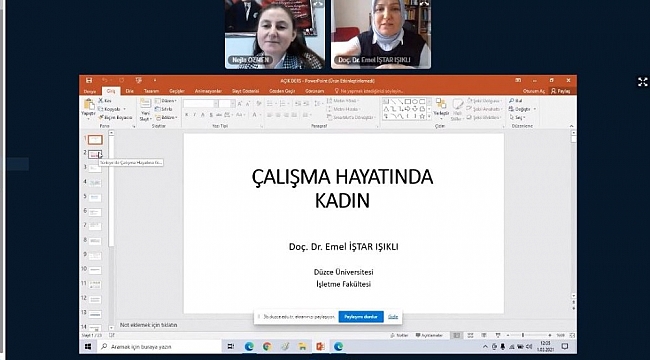Switch to the Slayt Gösterisi tab
650x360 pixels.
click(245, 91)
